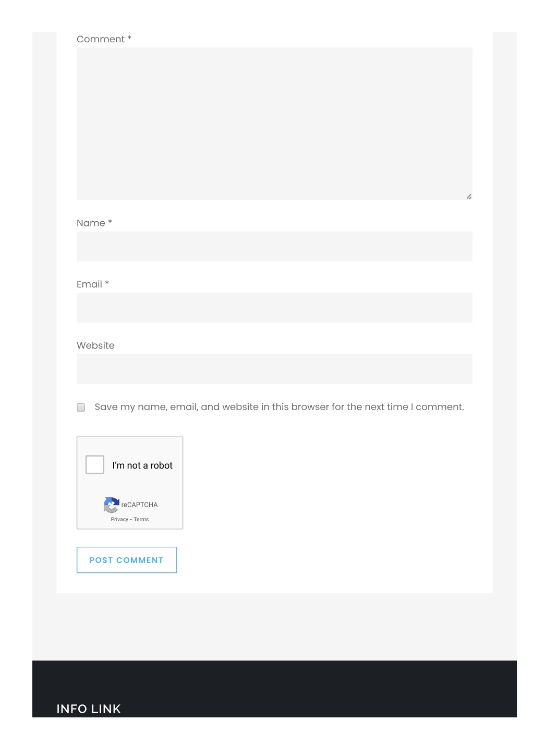Click the reCAPTCHA logo icon

point(112,505)
